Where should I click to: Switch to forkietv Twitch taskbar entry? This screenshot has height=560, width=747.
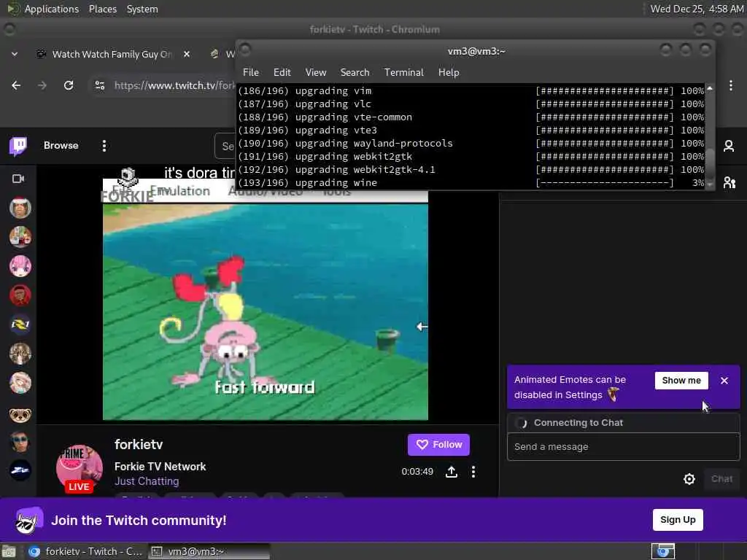coord(86,551)
